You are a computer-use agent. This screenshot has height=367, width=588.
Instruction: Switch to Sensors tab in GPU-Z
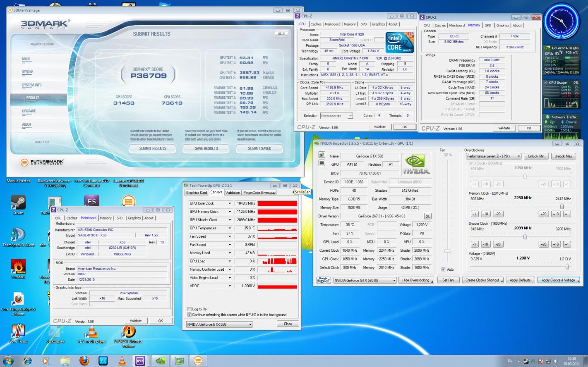tap(216, 192)
